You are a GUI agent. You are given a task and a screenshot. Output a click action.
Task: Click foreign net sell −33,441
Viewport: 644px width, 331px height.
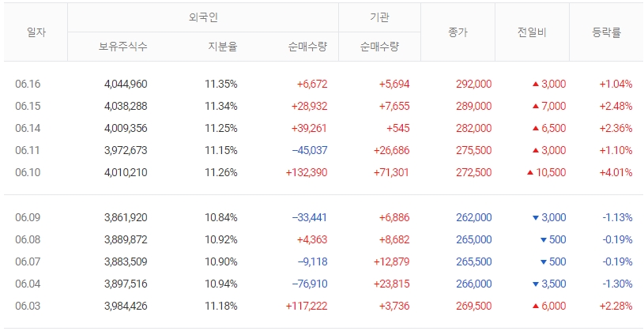(310, 218)
